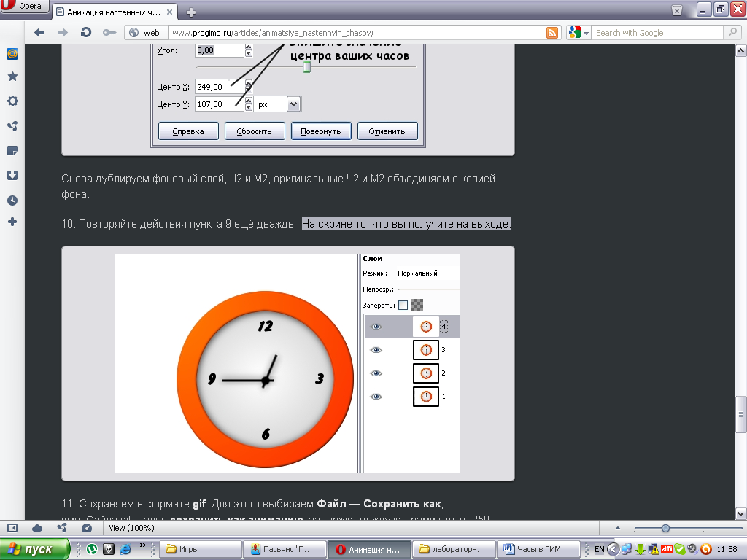Close the Анимация настенных tab
747x560 pixels.
tap(169, 12)
